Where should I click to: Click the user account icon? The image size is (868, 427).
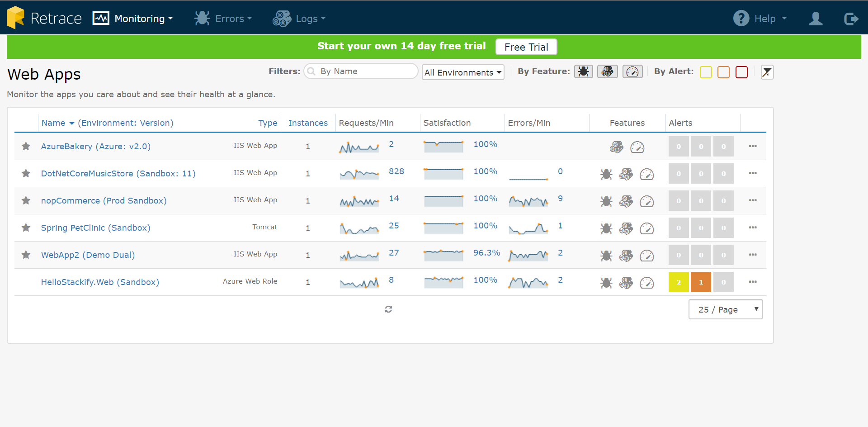pos(816,19)
